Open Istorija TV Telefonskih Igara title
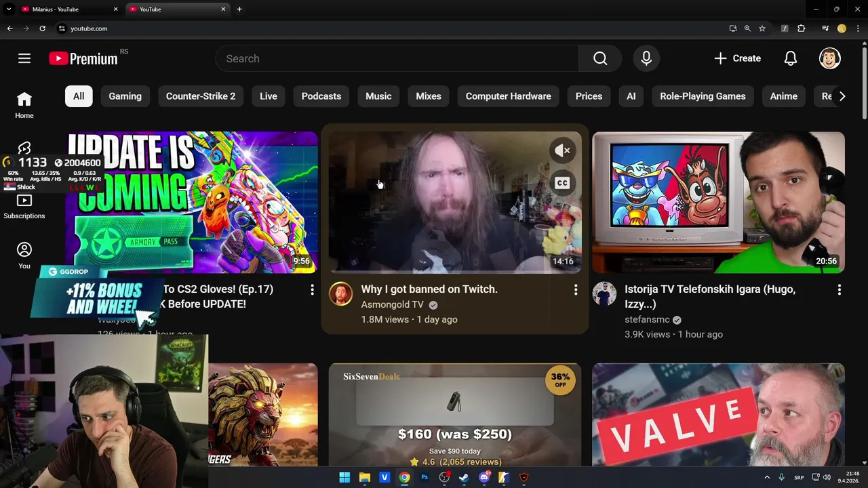This screenshot has width=868, height=488. [710, 296]
